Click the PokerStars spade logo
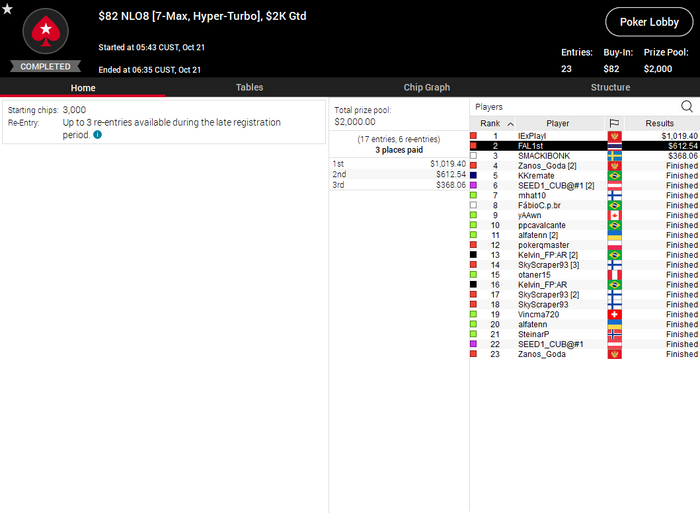This screenshot has width=700, height=513. tap(46, 31)
